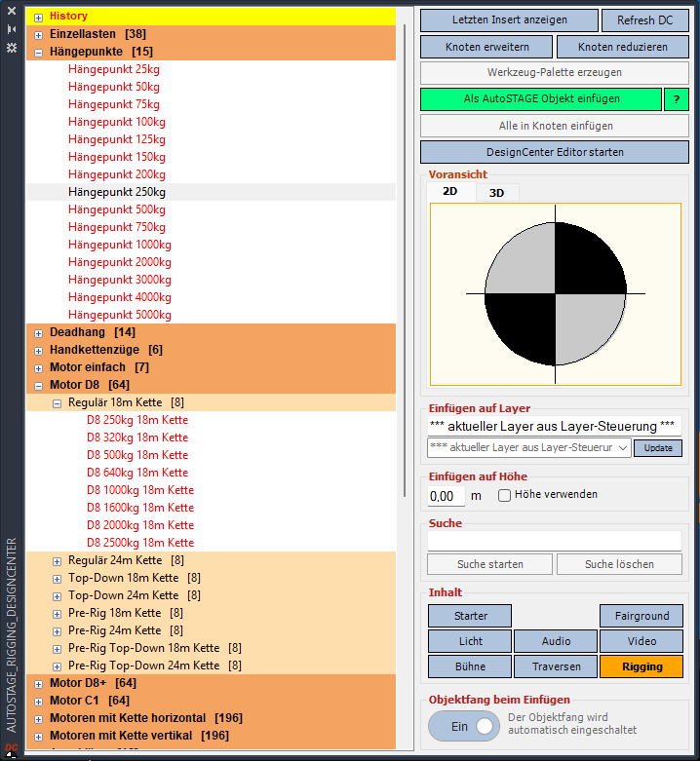Select the D8 500kg 18m Kette item
Image resolution: width=700 pixels, height=761 pixels.
tap(137, 455)
